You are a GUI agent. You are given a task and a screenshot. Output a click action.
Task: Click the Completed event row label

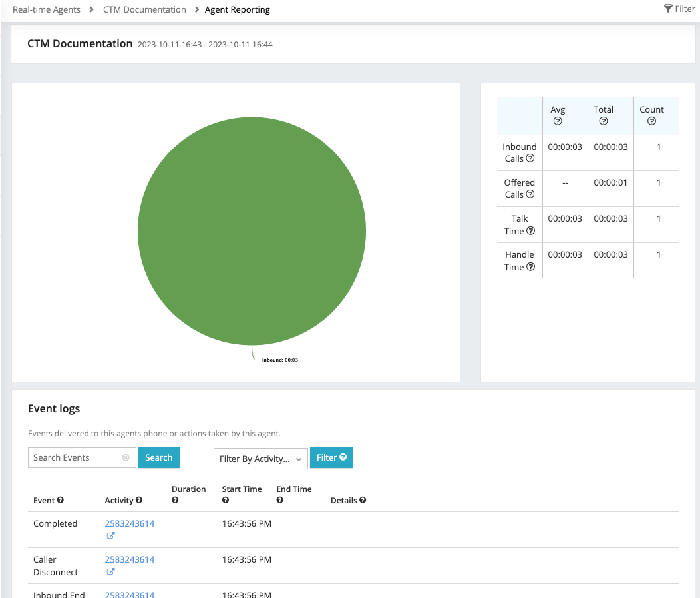[55, 523]
